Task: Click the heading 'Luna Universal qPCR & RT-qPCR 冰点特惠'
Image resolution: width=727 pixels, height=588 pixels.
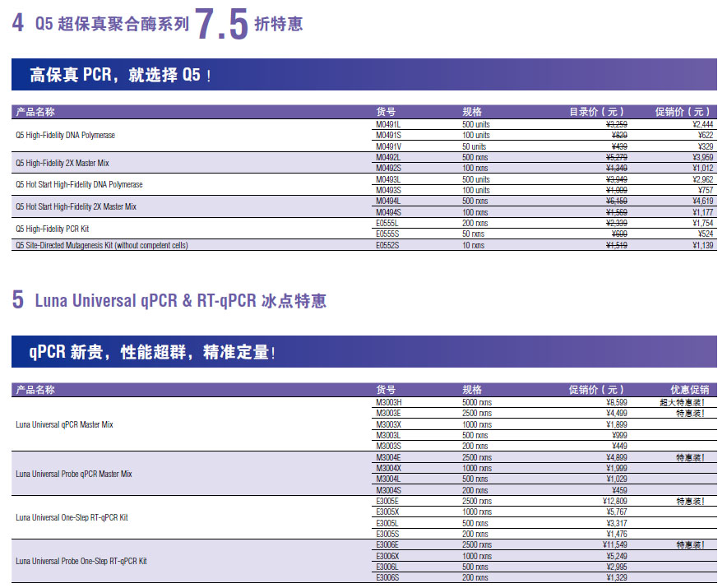Action: pyautogui.click(x=181, y=300)
